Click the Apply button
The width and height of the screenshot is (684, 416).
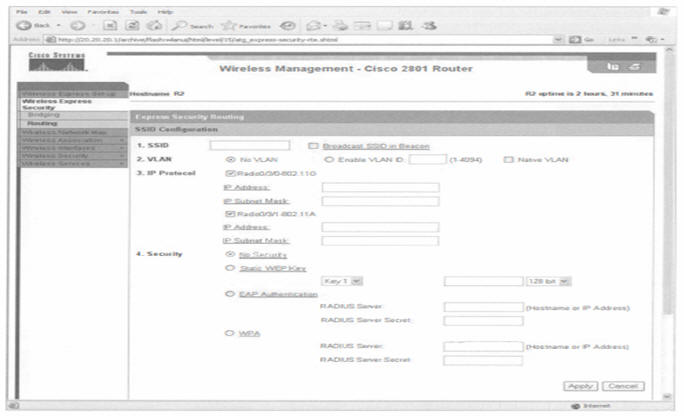click(580, 386)
